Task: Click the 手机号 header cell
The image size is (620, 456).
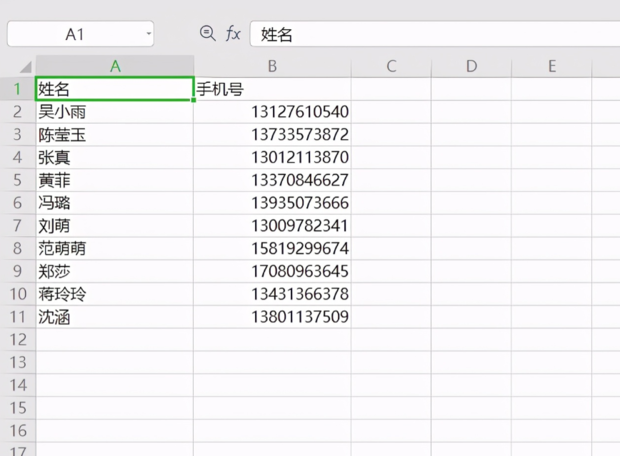Action: 272,89
